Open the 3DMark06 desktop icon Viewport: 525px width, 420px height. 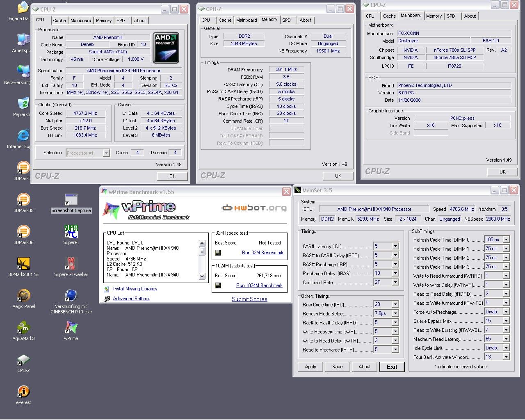(x=23, y=232)
